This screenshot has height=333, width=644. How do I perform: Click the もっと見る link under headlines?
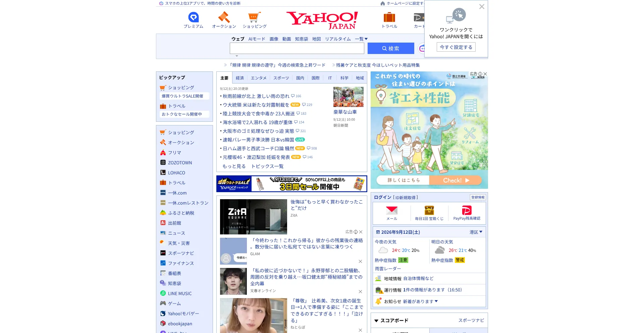pyautogui.click(x=234, y=166)
